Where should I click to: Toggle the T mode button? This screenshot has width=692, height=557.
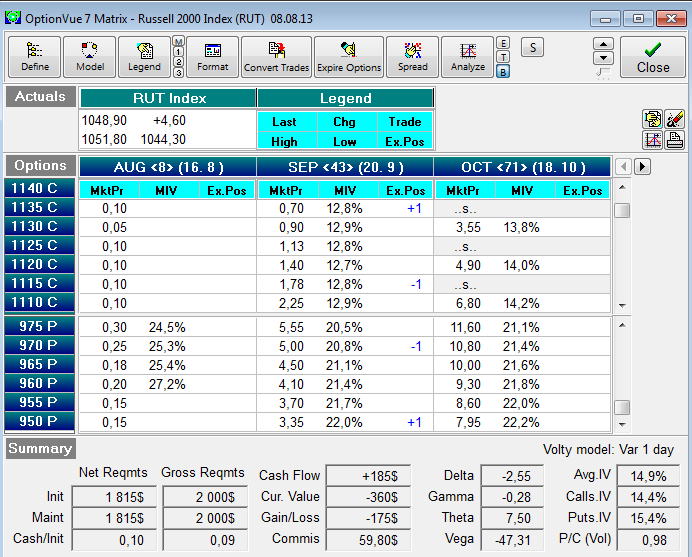pos(503,57)
